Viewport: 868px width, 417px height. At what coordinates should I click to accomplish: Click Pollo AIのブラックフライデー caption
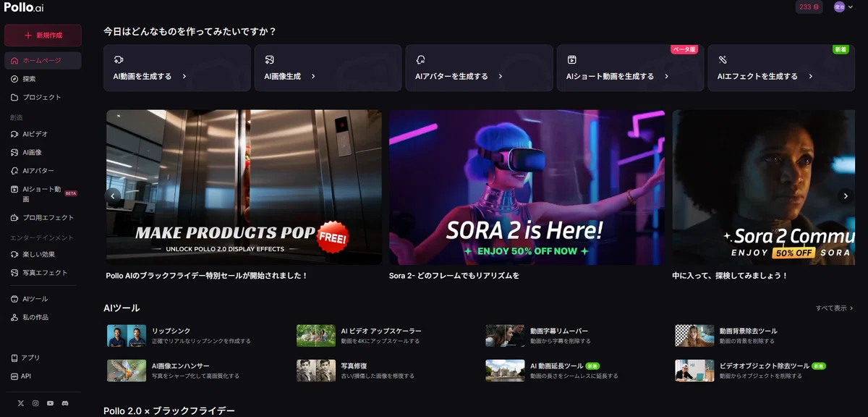pos(207,276)
